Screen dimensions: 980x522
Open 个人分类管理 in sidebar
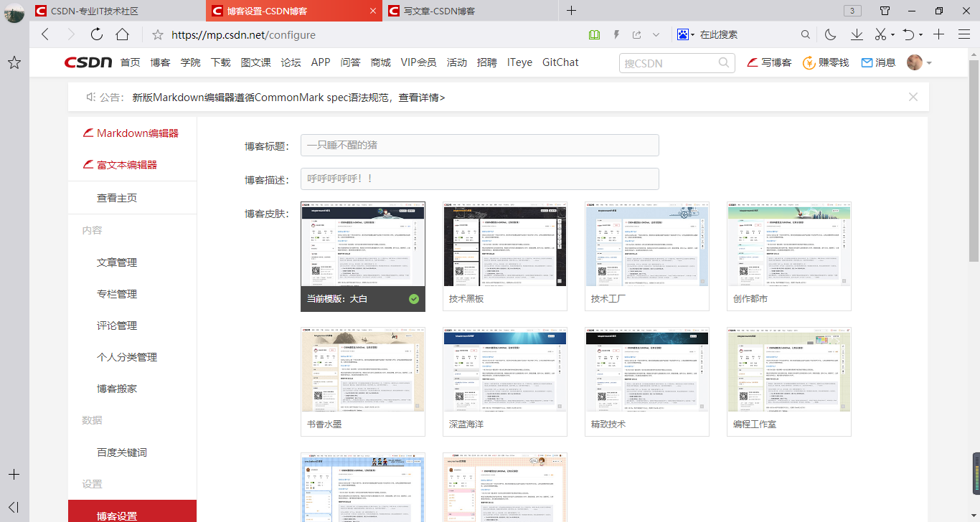pos(127,357)
